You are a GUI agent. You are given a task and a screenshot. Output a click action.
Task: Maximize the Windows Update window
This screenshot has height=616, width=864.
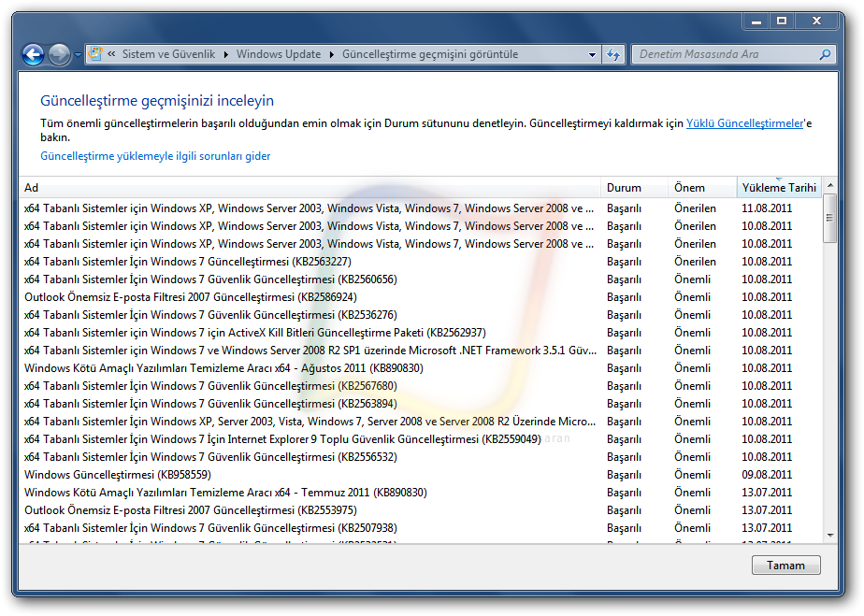(782, 21)
